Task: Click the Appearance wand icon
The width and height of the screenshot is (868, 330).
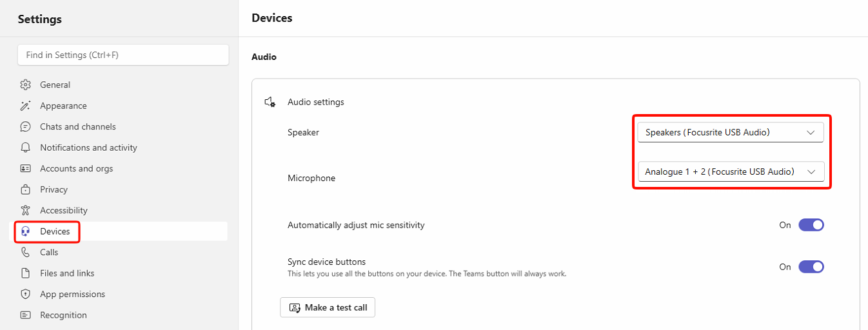Action: tap(26, 106)
